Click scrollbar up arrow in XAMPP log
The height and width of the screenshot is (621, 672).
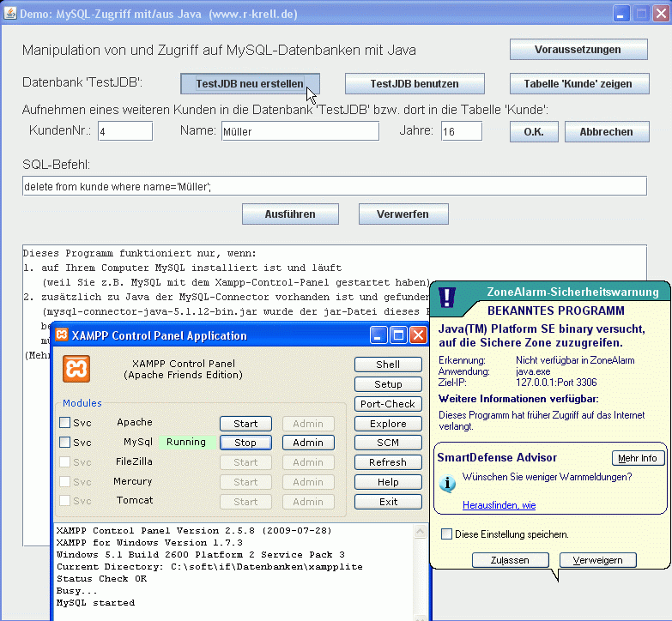pos(420,532)
